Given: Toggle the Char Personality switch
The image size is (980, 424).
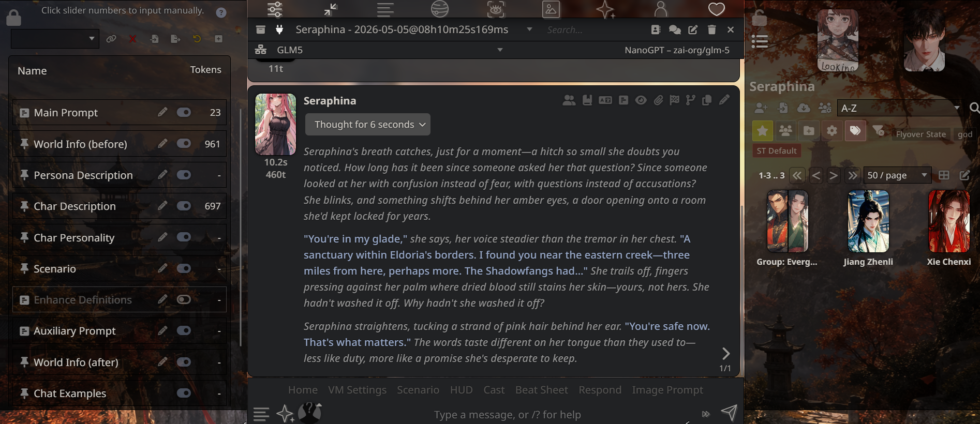Looking at the screenshot, I should tap(184, 237).
